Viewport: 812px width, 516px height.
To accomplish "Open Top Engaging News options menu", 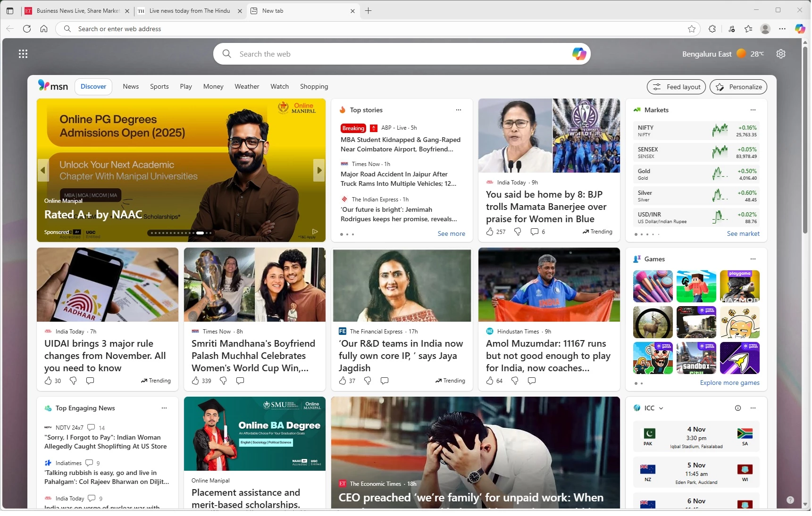I will pos(164,408).
